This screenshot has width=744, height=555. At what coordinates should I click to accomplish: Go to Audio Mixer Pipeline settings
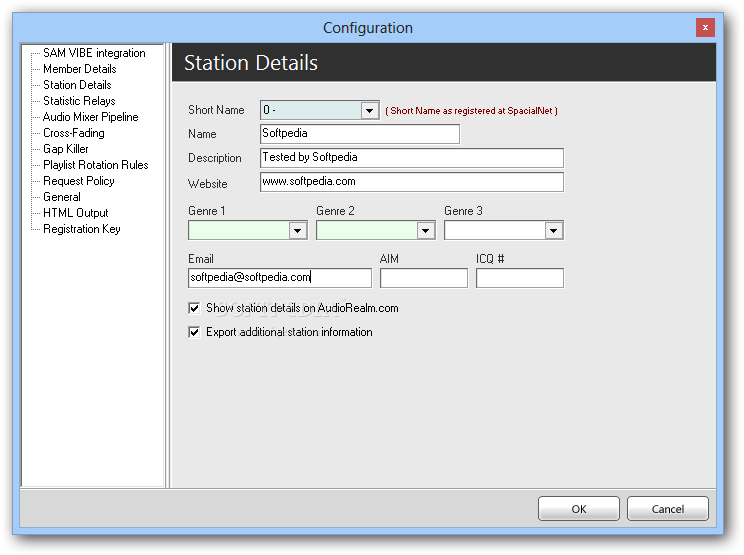(91, 117)
